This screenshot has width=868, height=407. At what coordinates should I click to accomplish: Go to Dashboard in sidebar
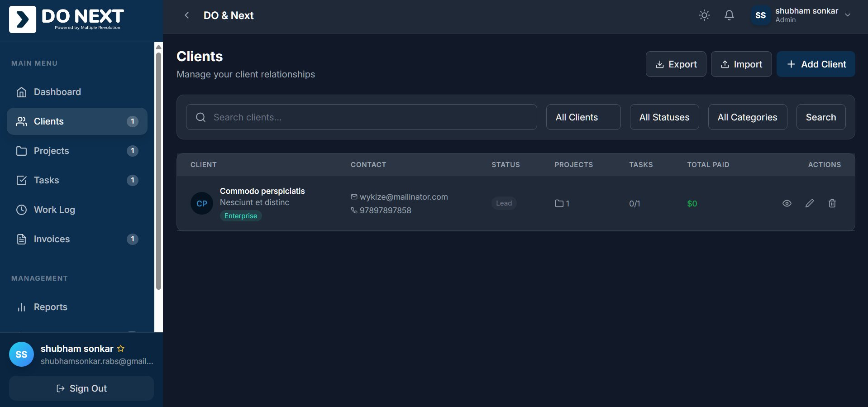[57, 92]
